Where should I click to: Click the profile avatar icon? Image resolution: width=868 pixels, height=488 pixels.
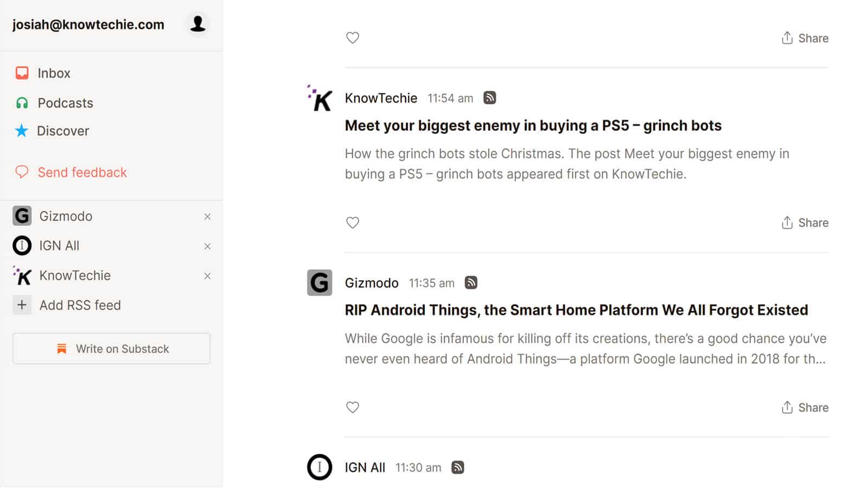pos(197,24)
